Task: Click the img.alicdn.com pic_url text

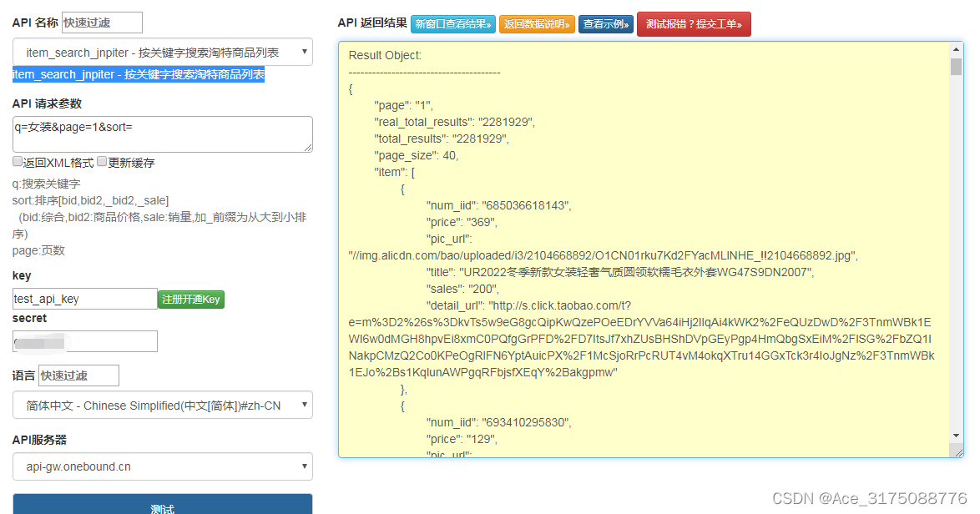Action: [x=604, y=255]
